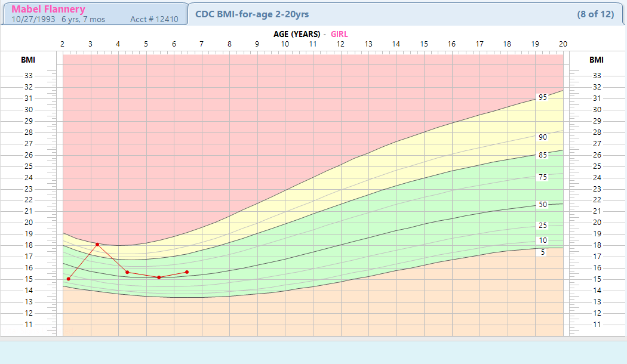The image size is (627, 364).
Task: Open the CDC BMI-for-age 2-20yrs chart tab
Action: coord(252,14)
